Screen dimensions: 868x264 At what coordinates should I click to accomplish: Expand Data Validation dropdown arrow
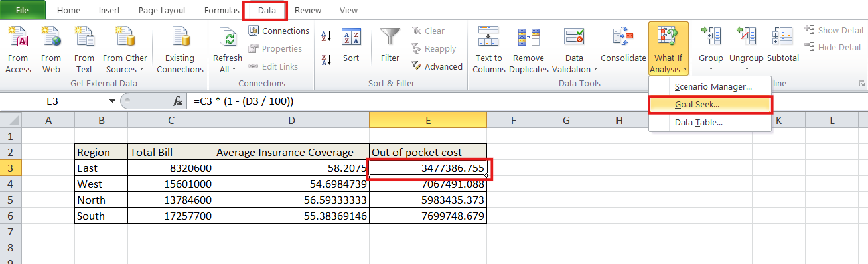tap(595, 70)
